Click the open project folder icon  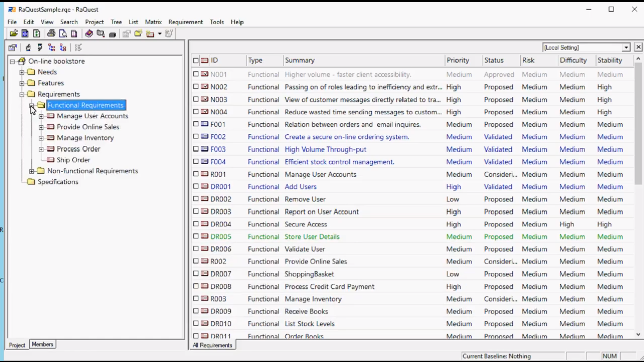click(14, 34)
